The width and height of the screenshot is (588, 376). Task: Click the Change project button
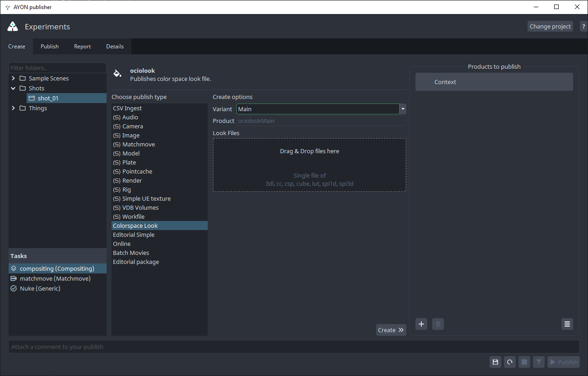coord(550,26)
